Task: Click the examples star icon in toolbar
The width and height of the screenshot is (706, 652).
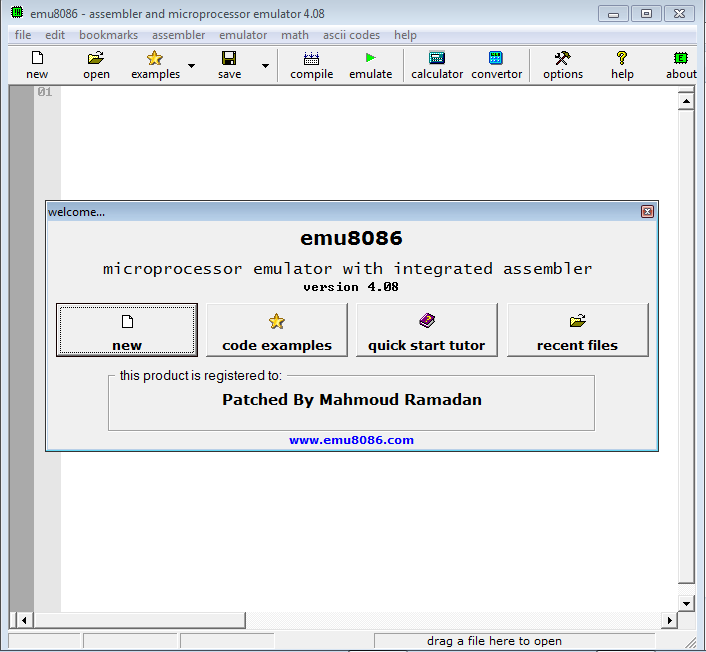Action: click(155, 59)
